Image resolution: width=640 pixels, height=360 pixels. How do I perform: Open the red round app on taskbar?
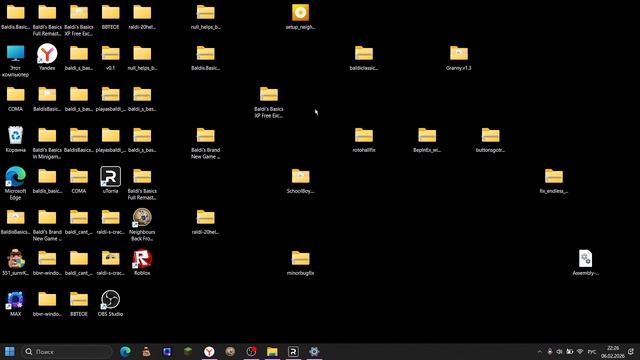click(x=251, y=351)
